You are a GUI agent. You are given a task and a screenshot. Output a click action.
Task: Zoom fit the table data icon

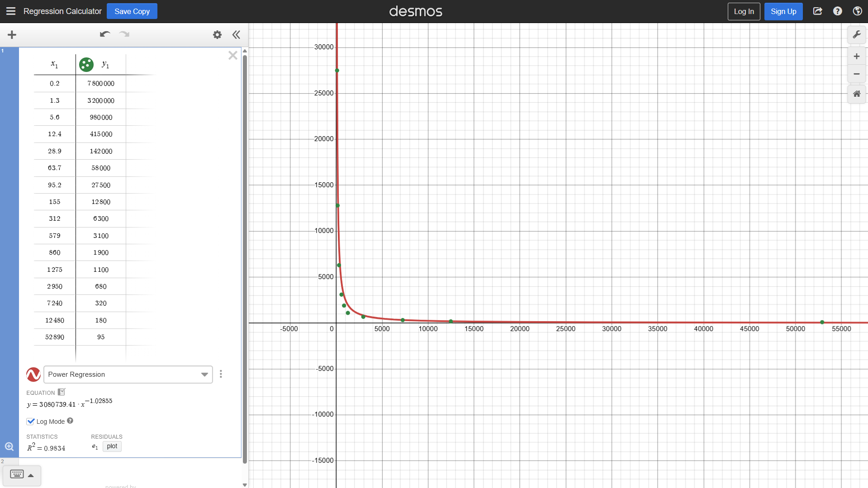click(x=9, y=447)
